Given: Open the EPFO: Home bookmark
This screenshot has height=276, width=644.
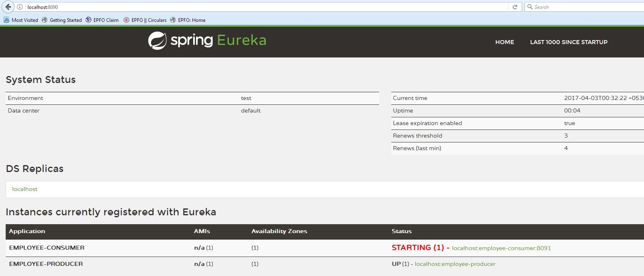Looking at the screenshot, I should click(188, 20).
